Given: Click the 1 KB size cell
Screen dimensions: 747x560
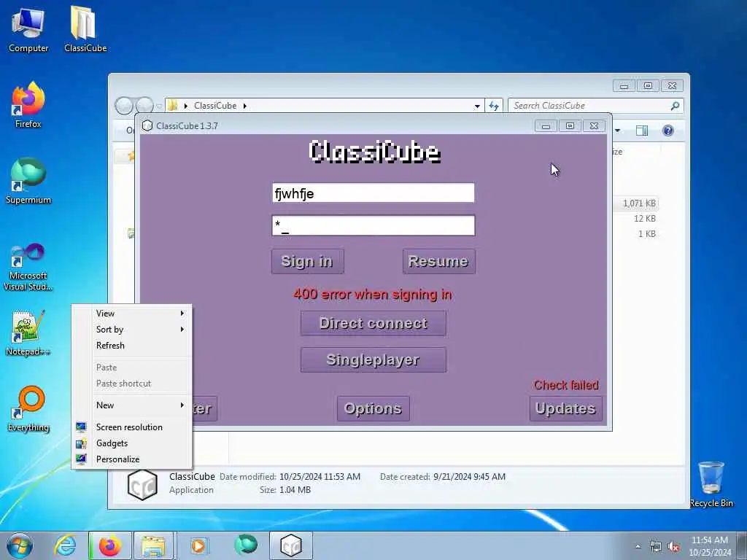Looking at the screenshot, I should (647, 234).
